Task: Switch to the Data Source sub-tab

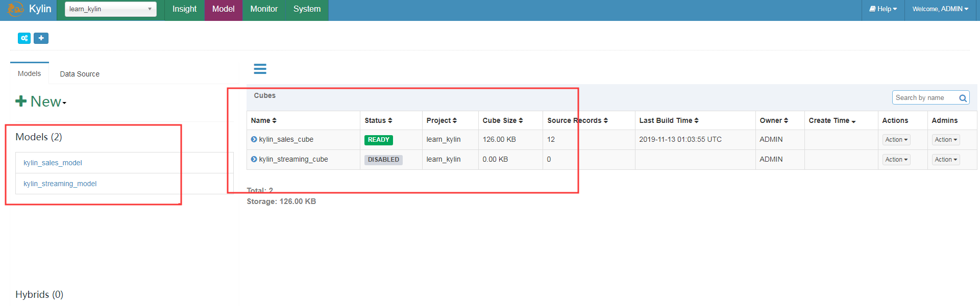Action: pos(80,74)
